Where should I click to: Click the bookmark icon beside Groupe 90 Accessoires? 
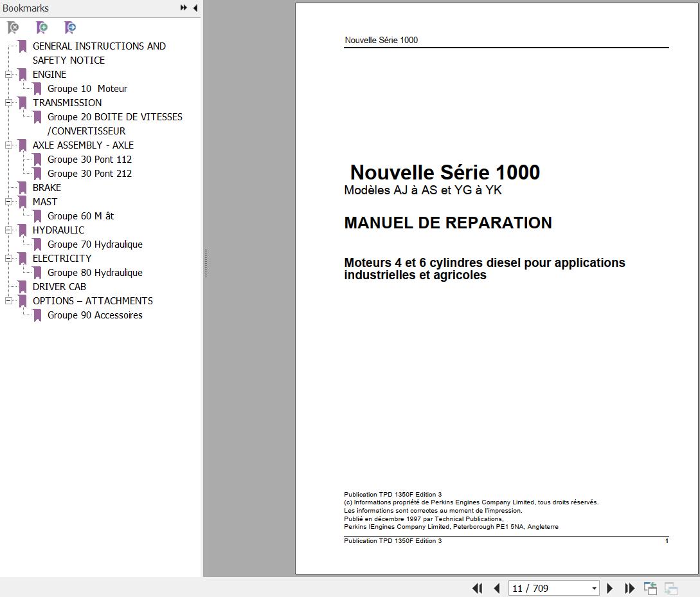pos(37,315)
